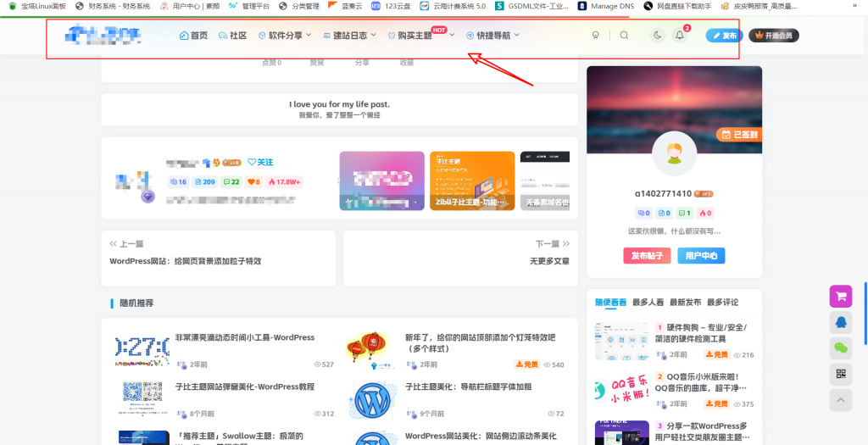Click the 硬件狗狗 article thumbnail

621,342
